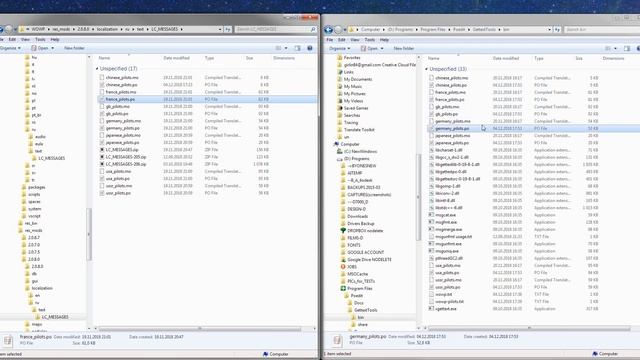Viewport: 640px width, 360px height.
Task: Click change view icon in LC_MESSAGES window
Action: click(278, 48)
